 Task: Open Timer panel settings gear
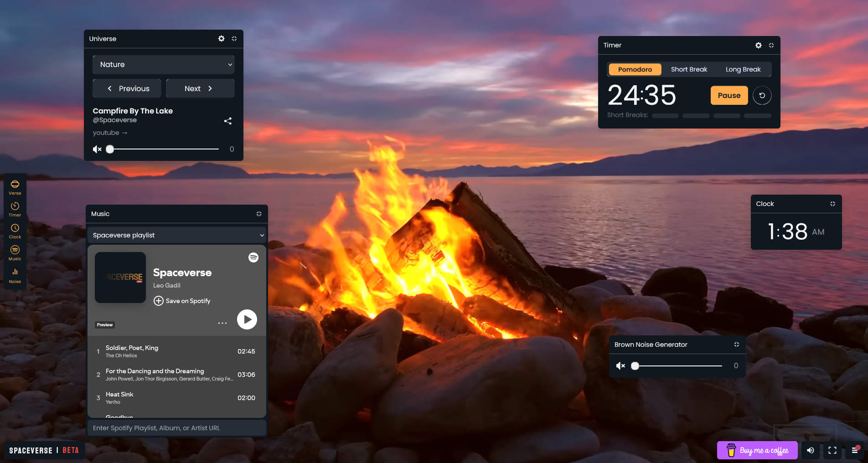758,45
